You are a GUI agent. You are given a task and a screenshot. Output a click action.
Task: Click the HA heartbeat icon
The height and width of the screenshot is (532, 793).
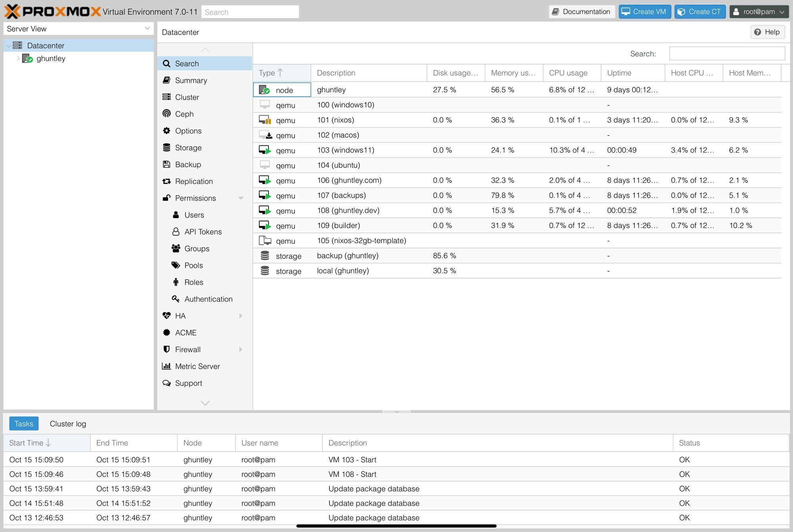[167, 316]
